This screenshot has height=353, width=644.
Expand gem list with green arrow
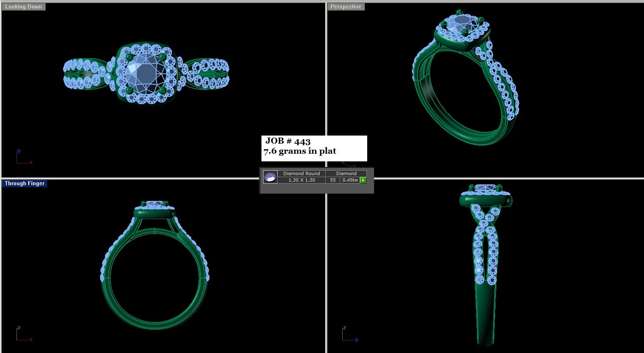363,180
